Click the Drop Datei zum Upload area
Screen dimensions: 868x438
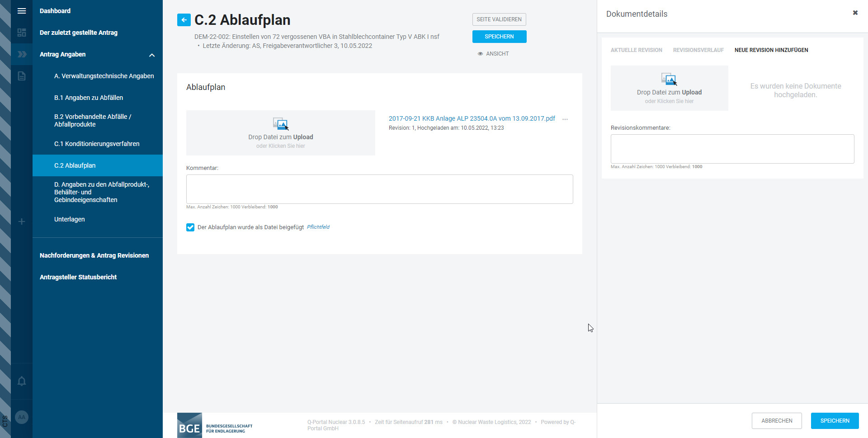[x=280, y=133]
